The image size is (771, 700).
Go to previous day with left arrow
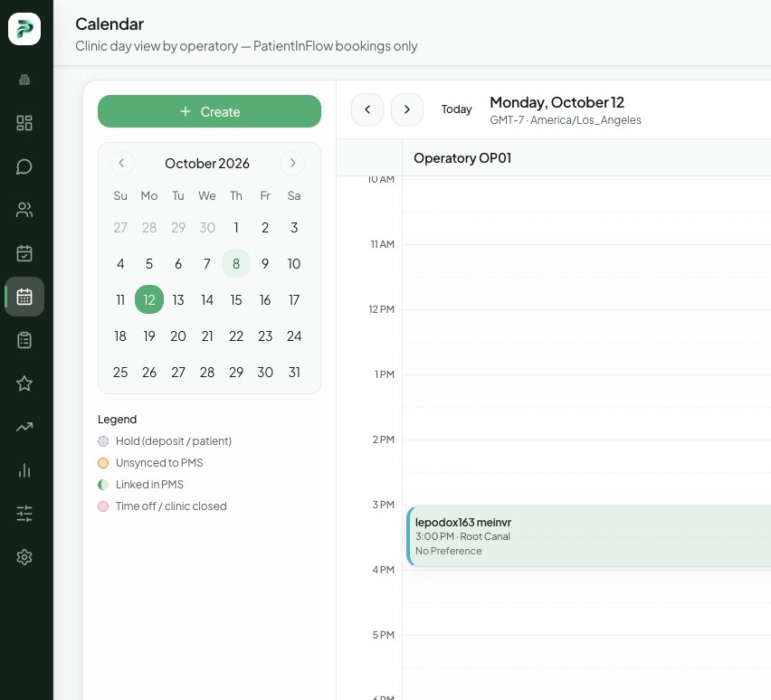point(367,109)
